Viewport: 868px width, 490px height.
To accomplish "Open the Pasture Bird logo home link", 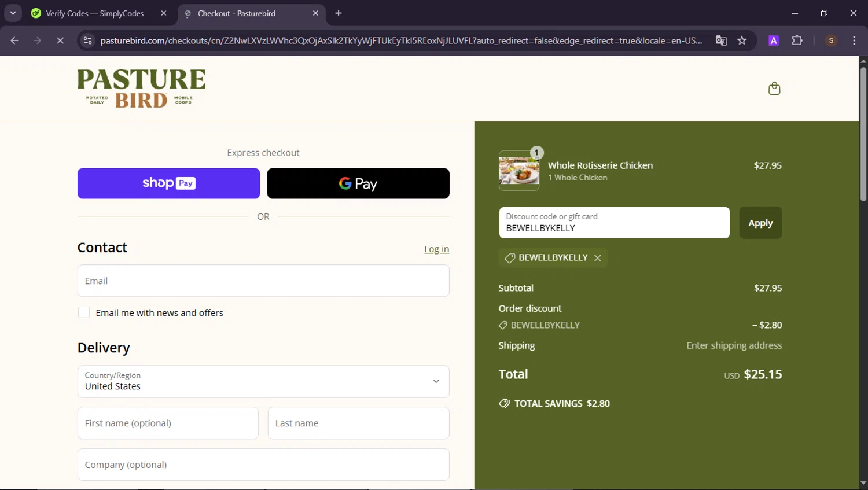I will (x=141, y=89).
